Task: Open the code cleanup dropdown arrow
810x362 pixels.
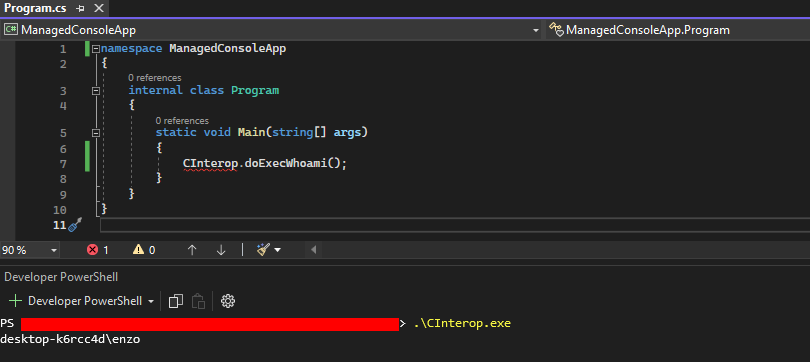Action: 278,250
